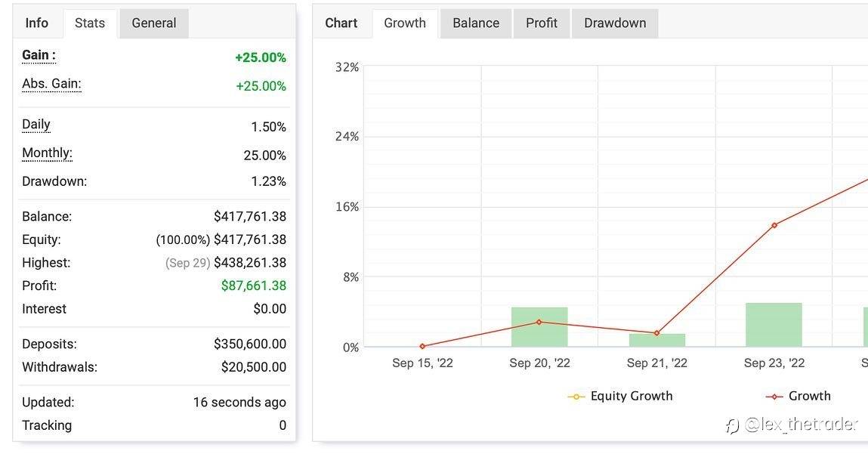The height and width of the screenshot is (454, 868).
Task: Select the General tab
Action: (x=154, y=23)
